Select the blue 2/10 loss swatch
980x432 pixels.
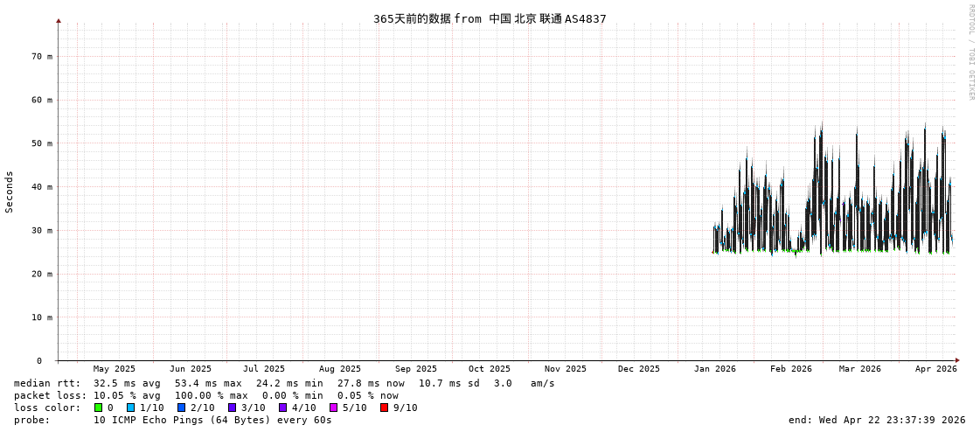(x=181, y=408)
